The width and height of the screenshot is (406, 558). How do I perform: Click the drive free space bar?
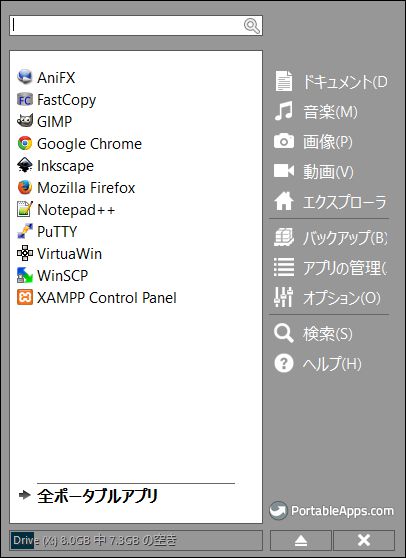click(x=136, y=541)
